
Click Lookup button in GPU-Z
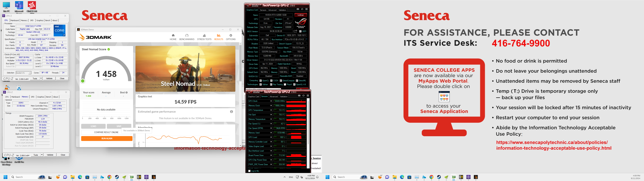coord(301,15)
